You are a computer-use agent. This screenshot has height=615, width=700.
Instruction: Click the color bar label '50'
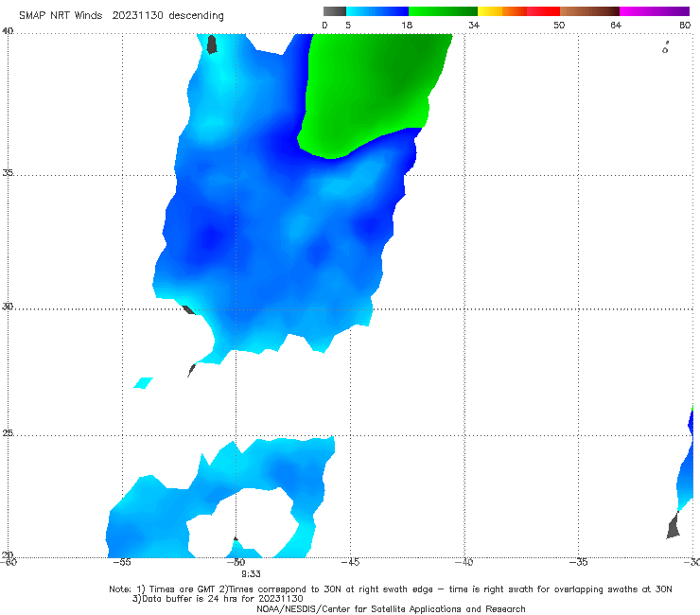coord(559,25)
